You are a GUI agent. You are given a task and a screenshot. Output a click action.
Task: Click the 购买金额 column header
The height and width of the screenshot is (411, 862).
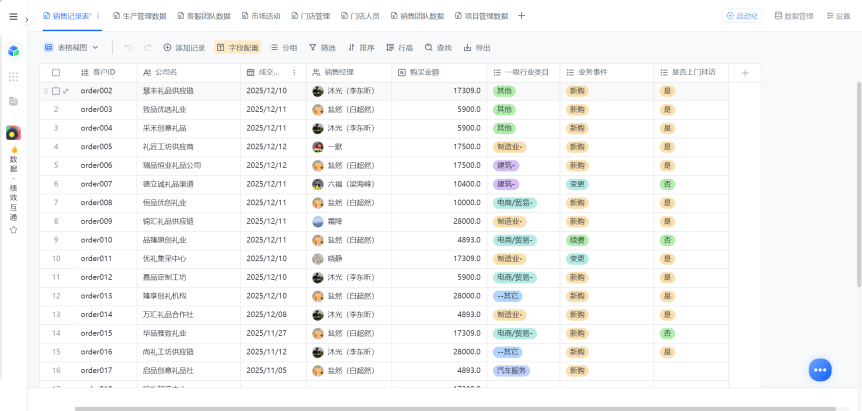pyautogui.click(x=439, y=73)
